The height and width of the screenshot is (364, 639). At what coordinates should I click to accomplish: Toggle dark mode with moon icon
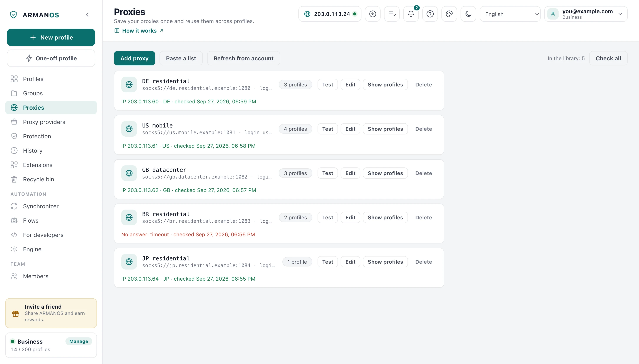point(468,14)
